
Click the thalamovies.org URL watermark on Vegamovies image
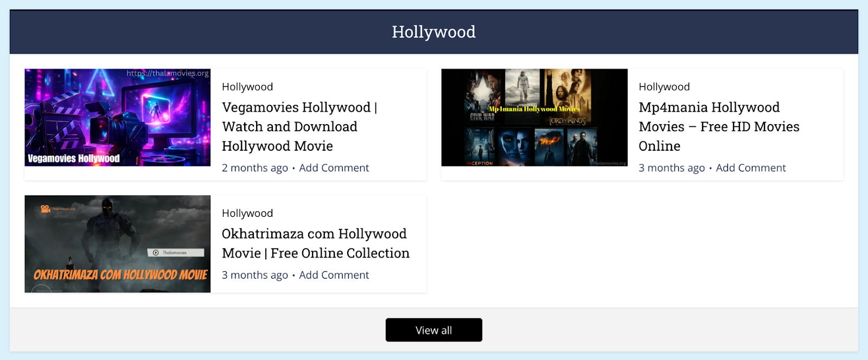click(x=167, y=73)
